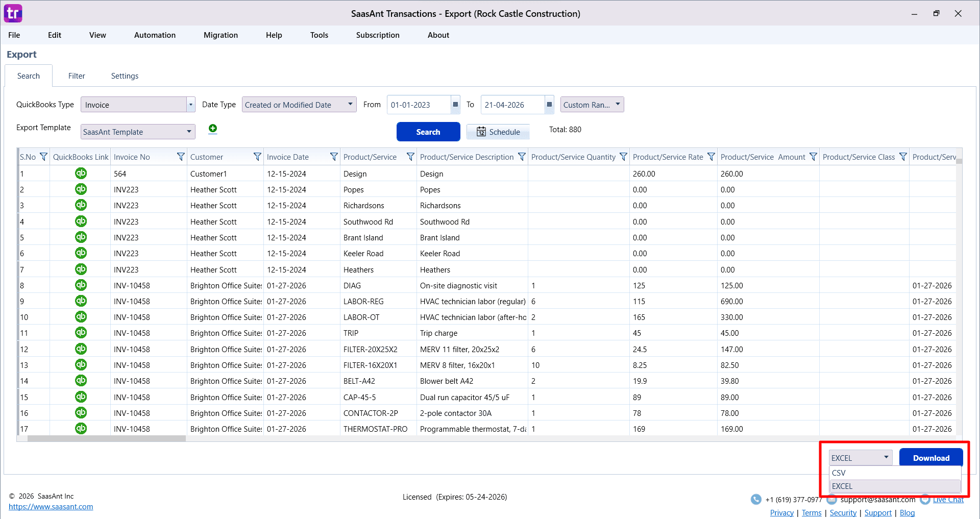980x519 pixels.
Task: Open the Custom Range dropdown
Action: pos(592,105)
